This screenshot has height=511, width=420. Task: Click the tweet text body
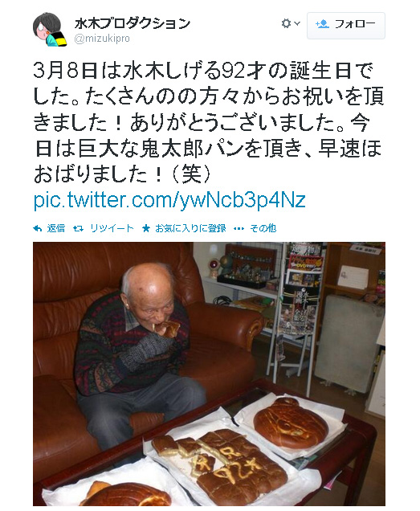coord(209,123)
